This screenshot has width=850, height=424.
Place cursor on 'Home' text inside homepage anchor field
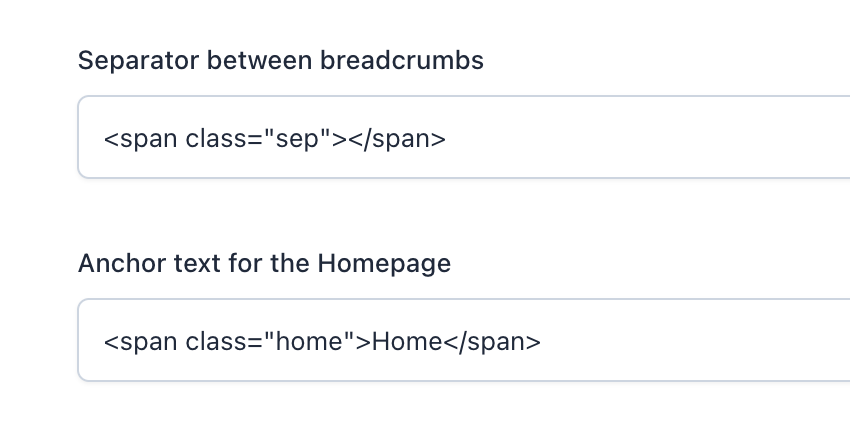coord(407,342)
